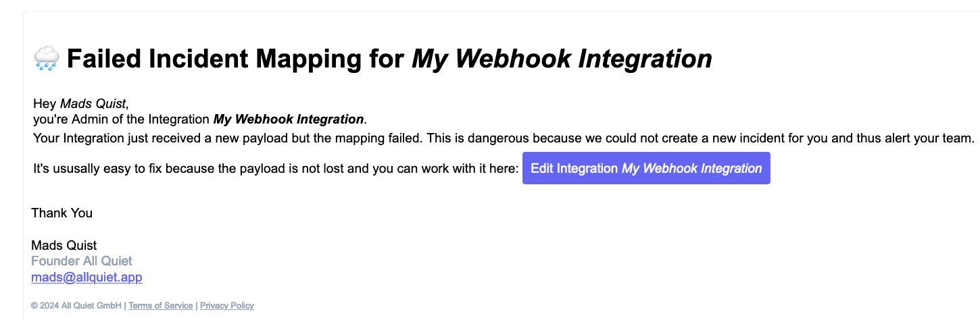Viewport: 980px width, 320px height.
Task: Click the 'Your Integration just received' sentence
Action: pos(504,139)
